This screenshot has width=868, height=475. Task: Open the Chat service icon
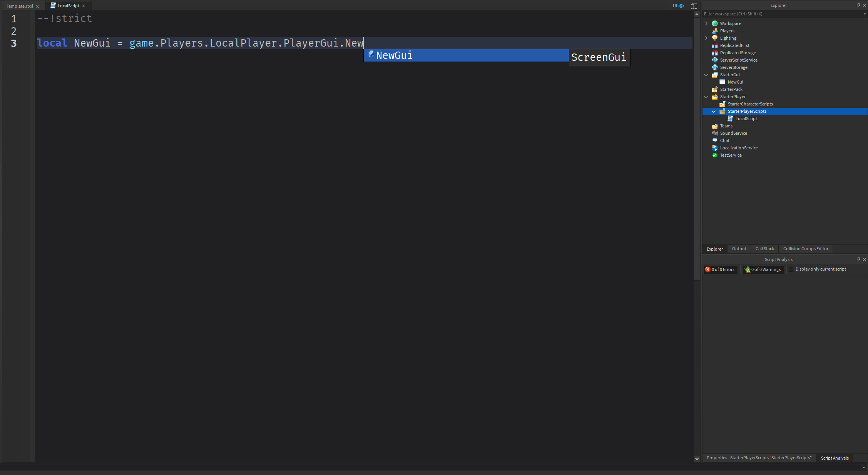[715, 140]
